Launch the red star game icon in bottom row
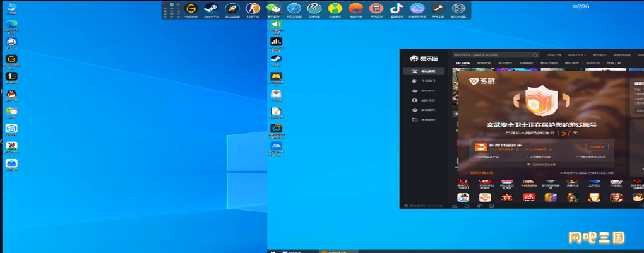644x253 pixels. click(507, 197)
